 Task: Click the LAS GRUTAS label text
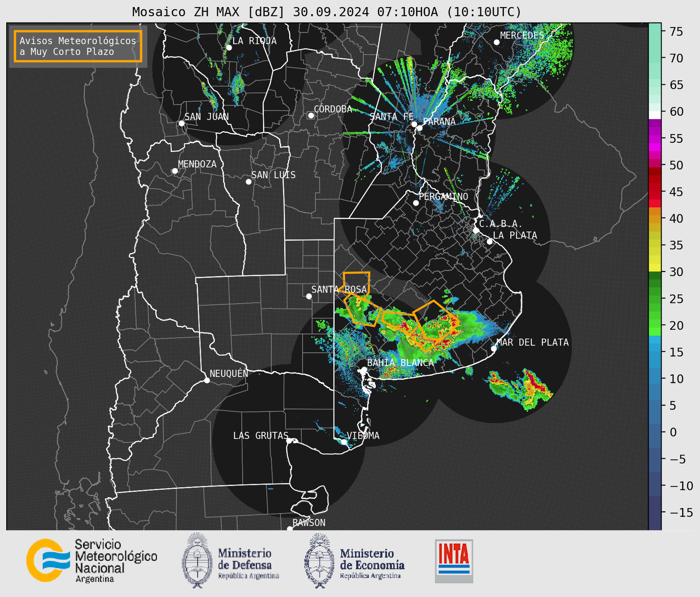261,436
